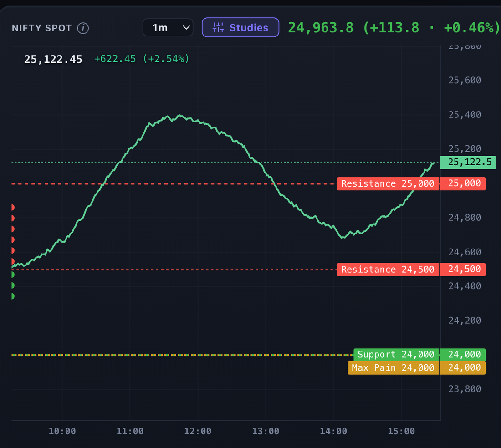The height and width of the screenshot is (448, 501).
Task: Click the green 24,000 axis price tag
Action: point(463,355)
